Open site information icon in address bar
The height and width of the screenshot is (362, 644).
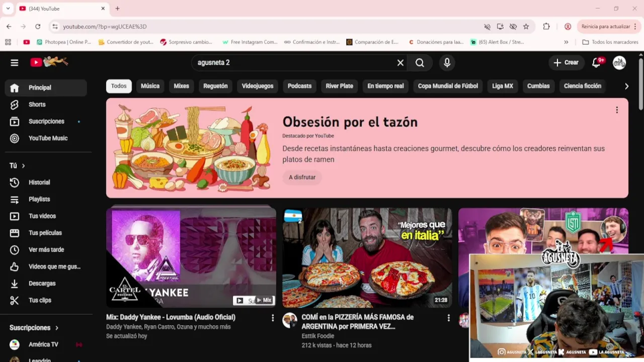(x=55, y=27)
